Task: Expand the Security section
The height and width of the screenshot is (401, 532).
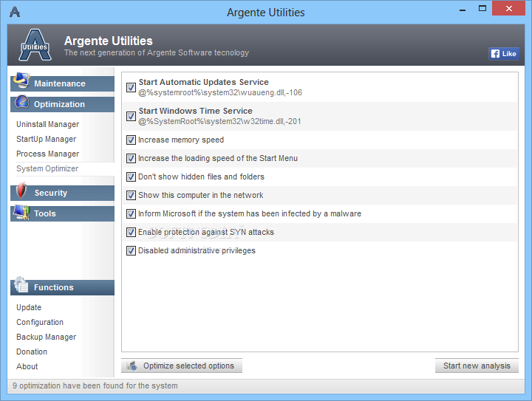Action: (x=62, y=193)
